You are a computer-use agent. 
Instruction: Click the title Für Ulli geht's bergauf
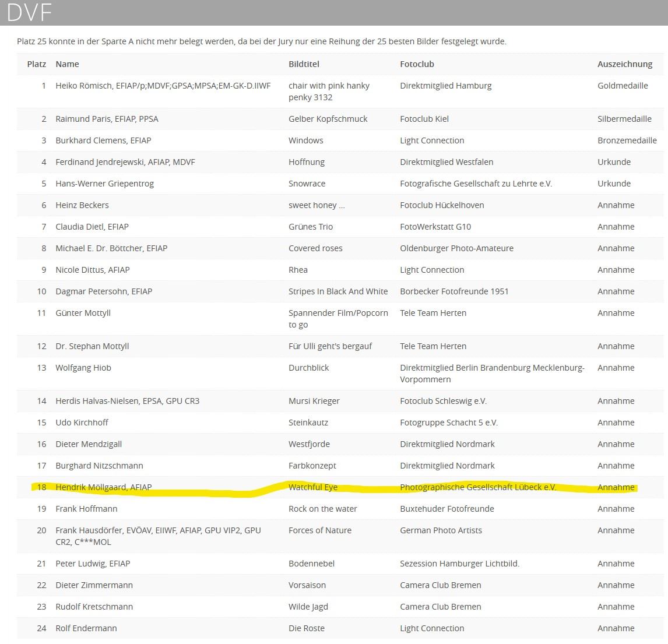330,346
